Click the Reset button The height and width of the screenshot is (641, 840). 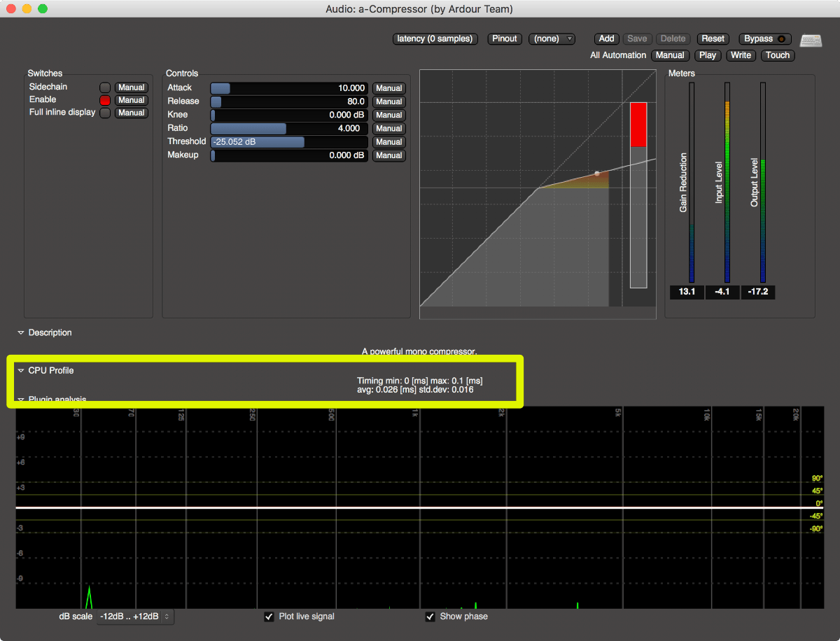[x=713, y=39]
